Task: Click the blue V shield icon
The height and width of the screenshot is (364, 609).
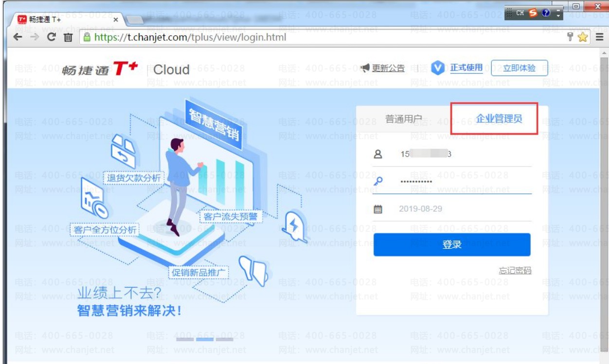Action: [x=438, y=69]
